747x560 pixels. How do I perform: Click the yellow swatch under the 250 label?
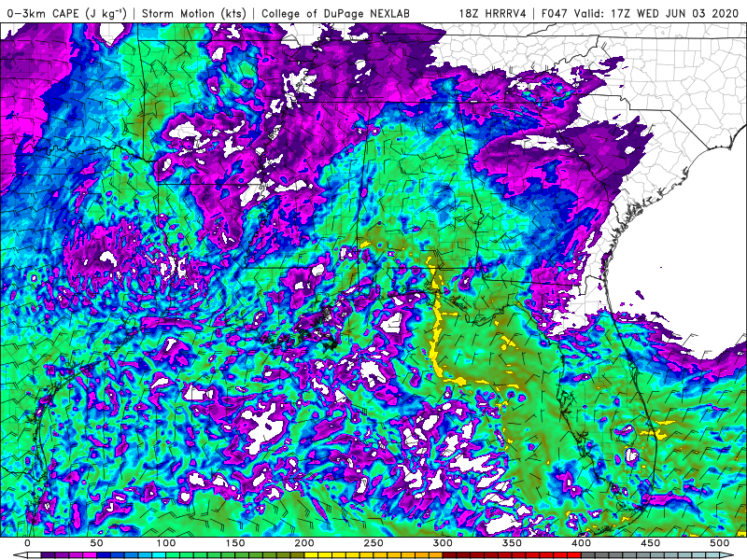(x=380, y=555)
